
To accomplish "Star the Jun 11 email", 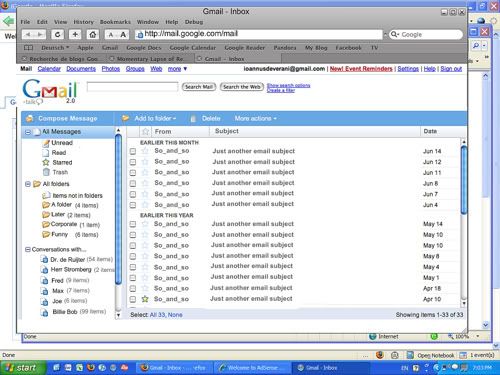I will point(145,172).
